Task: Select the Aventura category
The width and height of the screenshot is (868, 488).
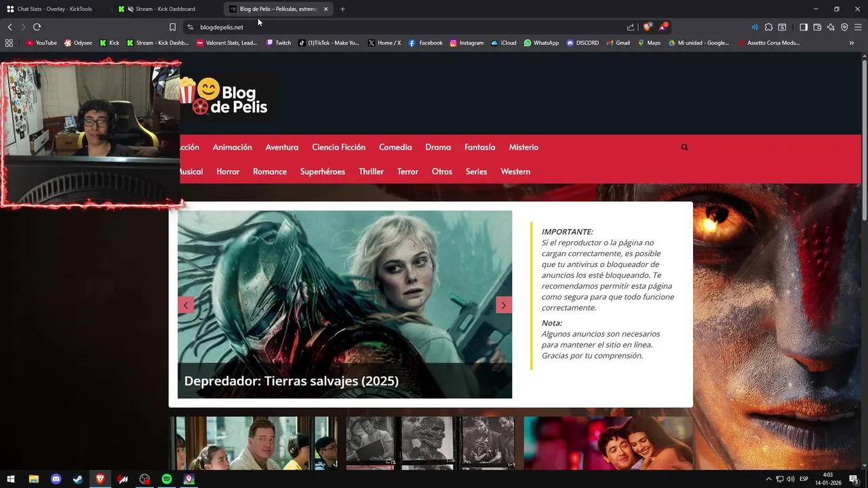Action: (281, 147)
